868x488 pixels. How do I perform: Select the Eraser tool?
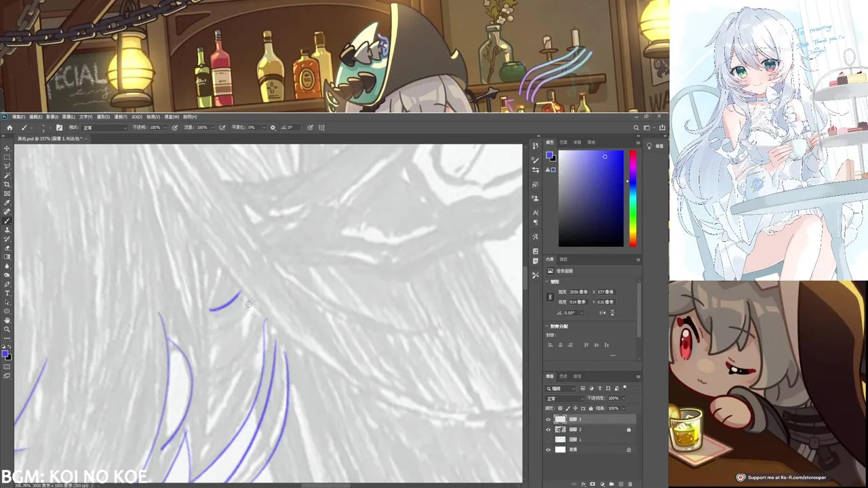pos(7,248)
